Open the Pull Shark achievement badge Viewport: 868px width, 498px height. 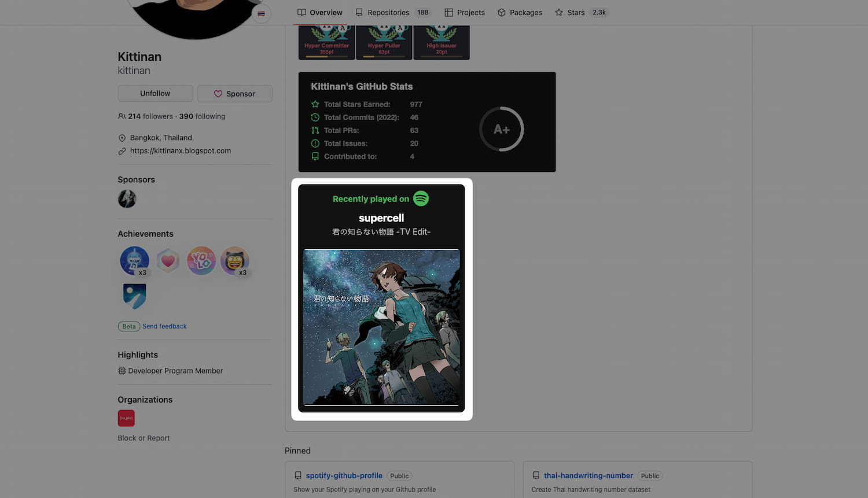pos(134,261)
